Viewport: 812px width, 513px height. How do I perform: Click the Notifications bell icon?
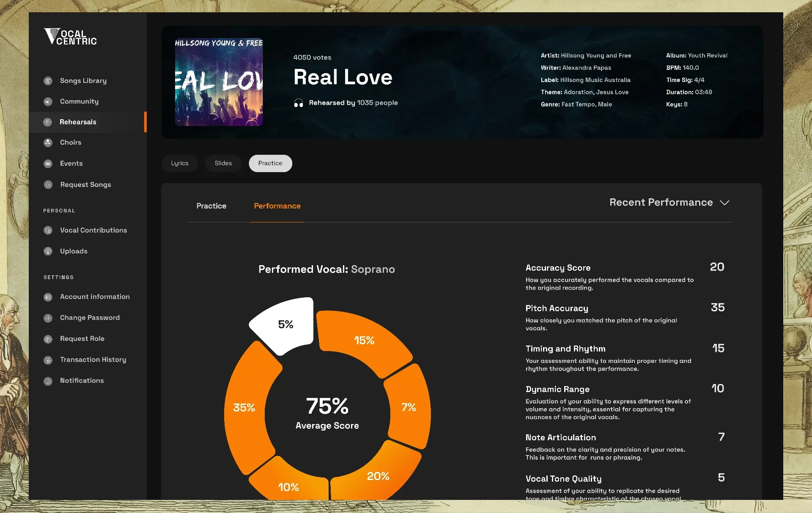click(48, 381)
